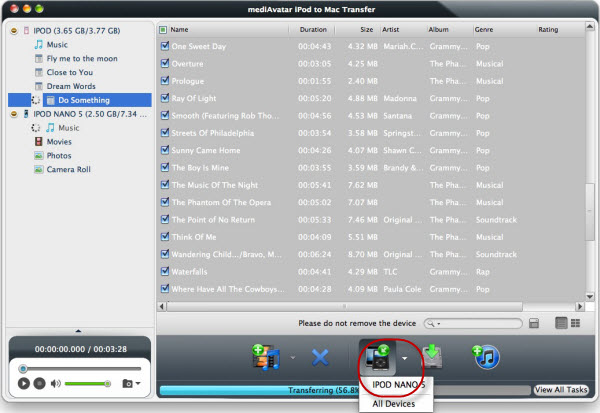Click View All Tasks button
The image size is (600, 413).
[561, 390]
